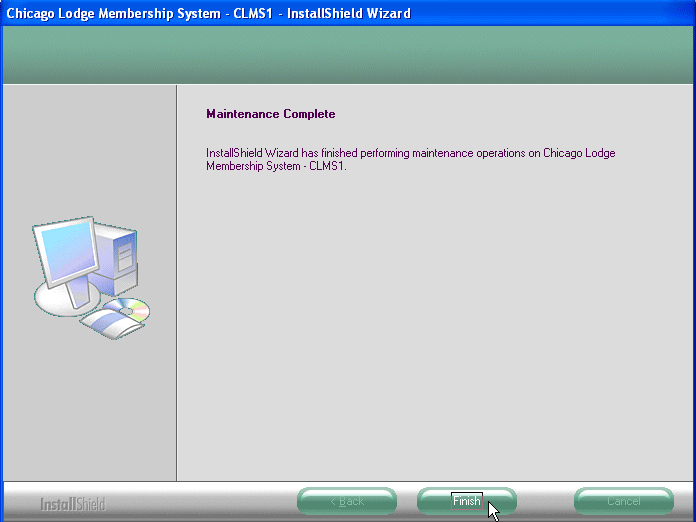Click the drive bay on the tower
The image size is (696, 522).
(x=125, y=255)
